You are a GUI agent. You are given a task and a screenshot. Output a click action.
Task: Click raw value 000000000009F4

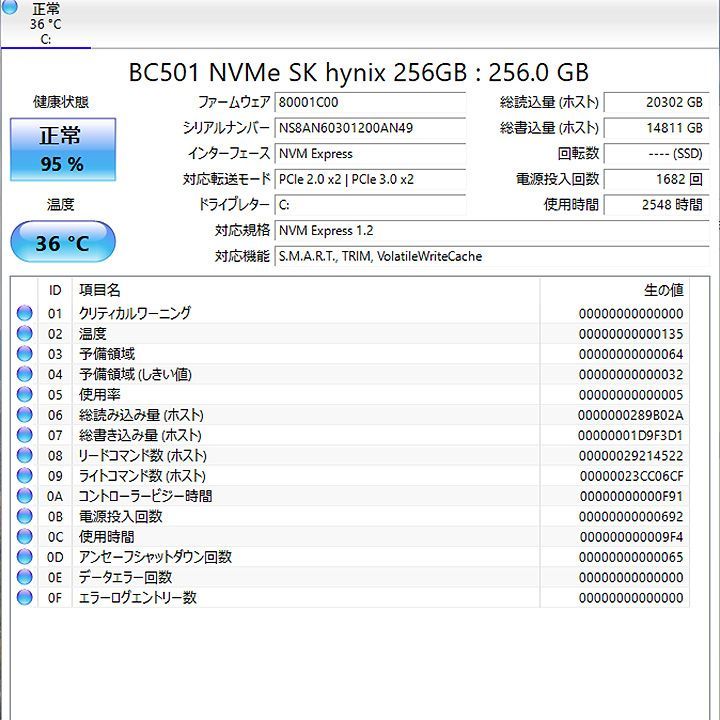tap(631, 537)
